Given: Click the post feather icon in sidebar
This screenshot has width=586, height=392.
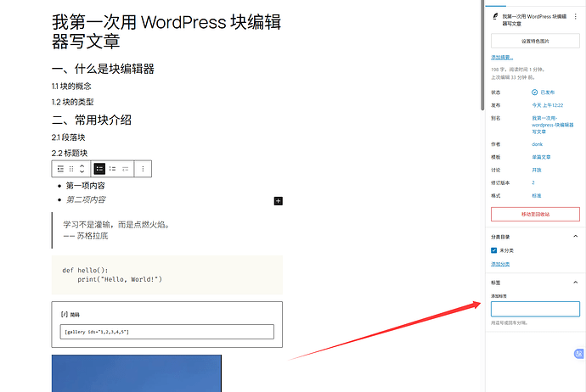Looking at the screenshot, I should tap(495, 16).
